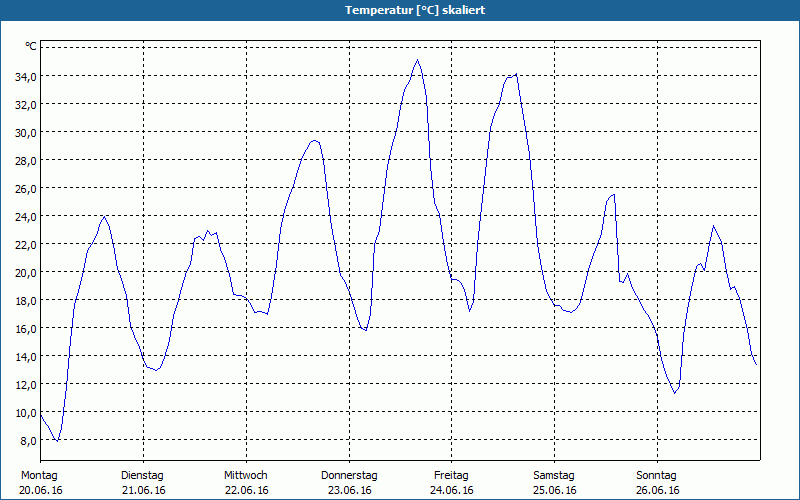800x500 pixels.
Task: Click the °C unit label on the axis
Action: (31, 46)
